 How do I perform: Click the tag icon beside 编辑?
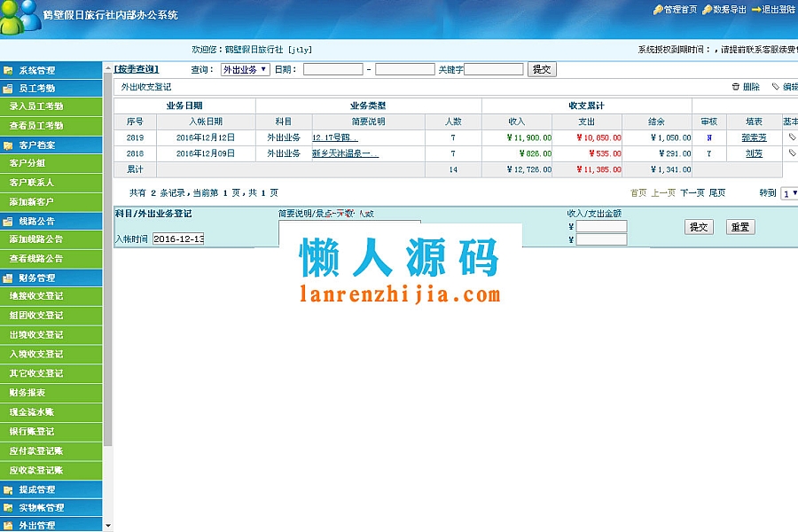pyautogui.click(x=776, y=87)
